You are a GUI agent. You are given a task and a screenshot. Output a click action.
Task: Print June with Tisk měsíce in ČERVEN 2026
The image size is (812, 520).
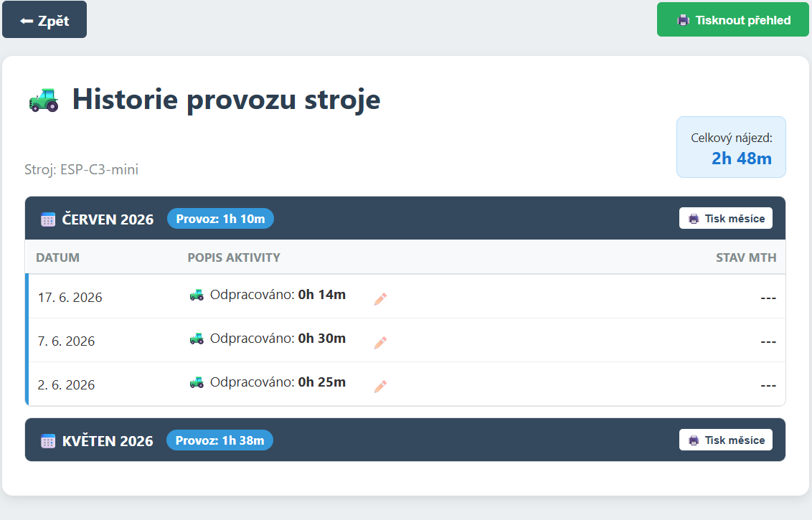(x=725, y=219)
